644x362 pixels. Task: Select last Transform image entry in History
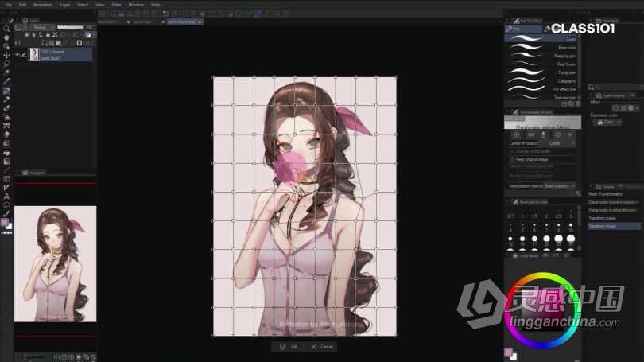coord(614,226)
